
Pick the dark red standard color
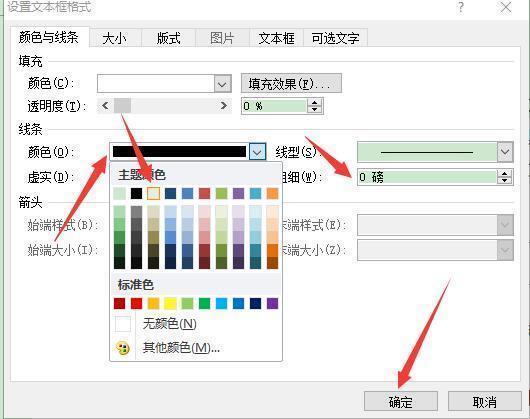tap(120, 303)
